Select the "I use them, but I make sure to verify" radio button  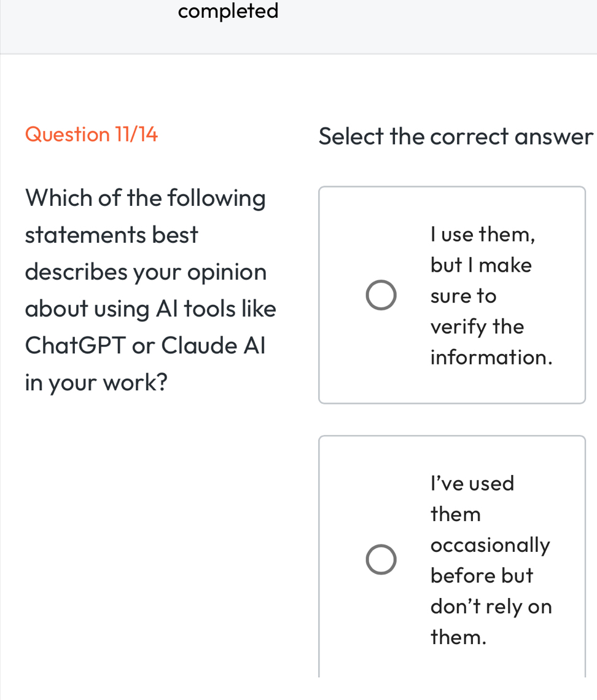point(381,296)
